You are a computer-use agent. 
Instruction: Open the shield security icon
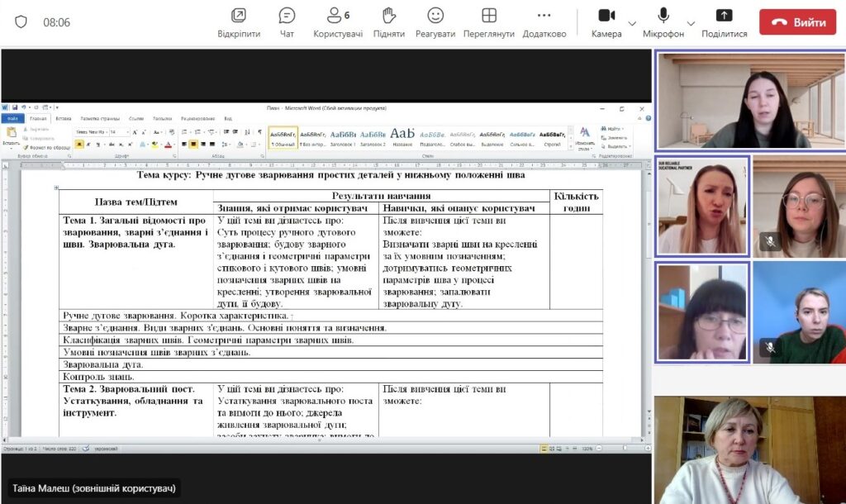(21, 22)
